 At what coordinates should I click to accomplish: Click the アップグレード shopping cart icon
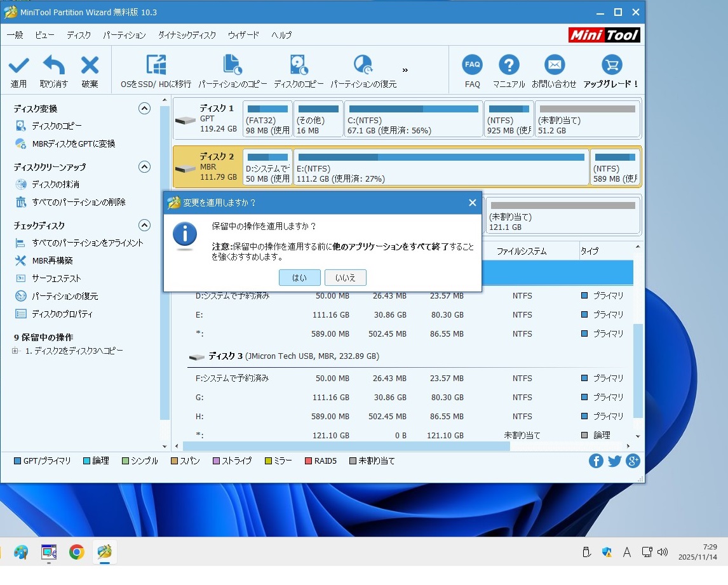611,65
